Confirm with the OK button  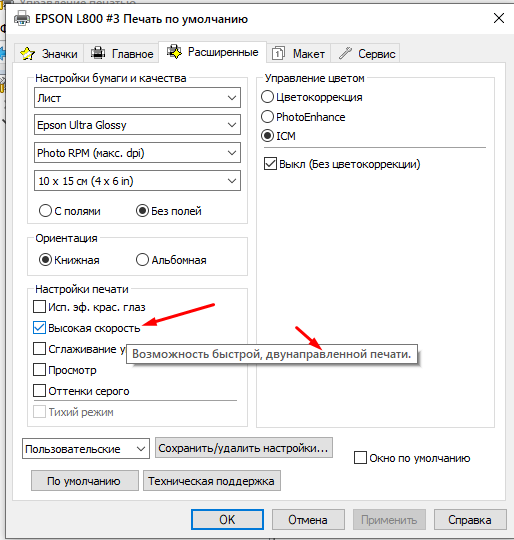[x=227, y=519]
